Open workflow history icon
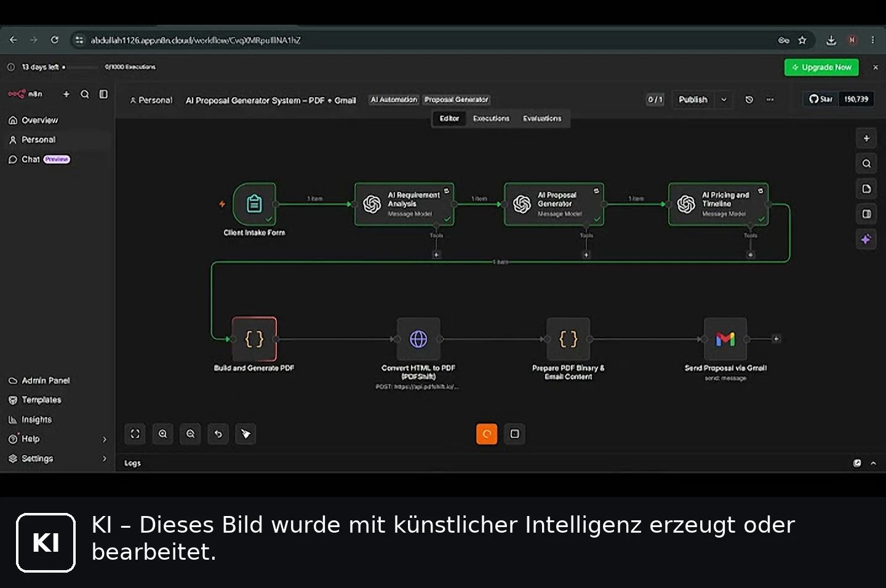The height and width of the screenshot is (588, 886). click(749, 100)
